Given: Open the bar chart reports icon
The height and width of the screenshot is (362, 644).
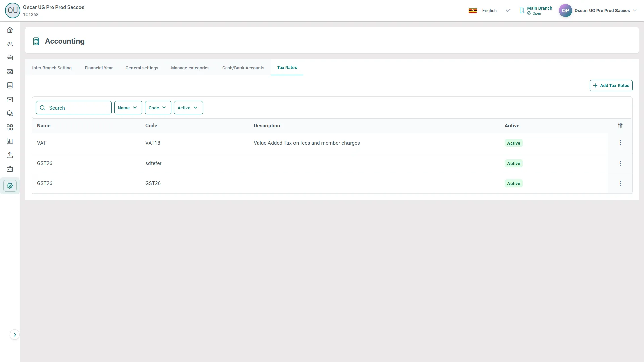Looking at the screenshot, I should [x=10, y=141].
